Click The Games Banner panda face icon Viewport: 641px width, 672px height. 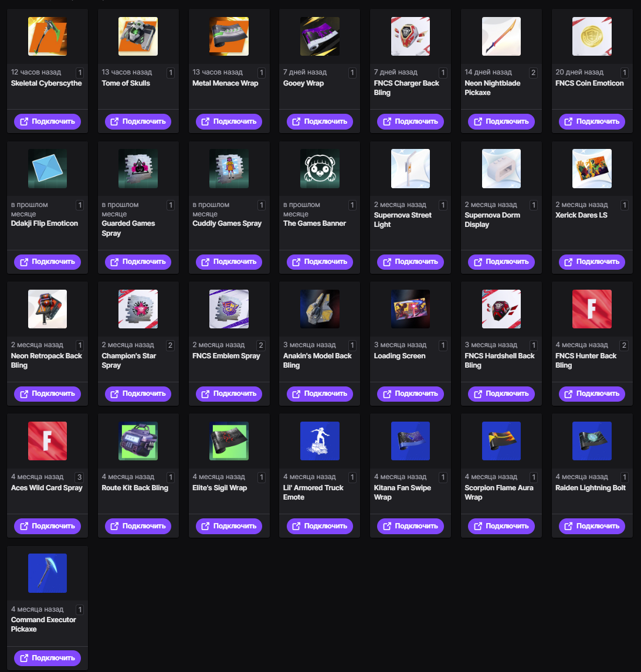pos(320,168)
